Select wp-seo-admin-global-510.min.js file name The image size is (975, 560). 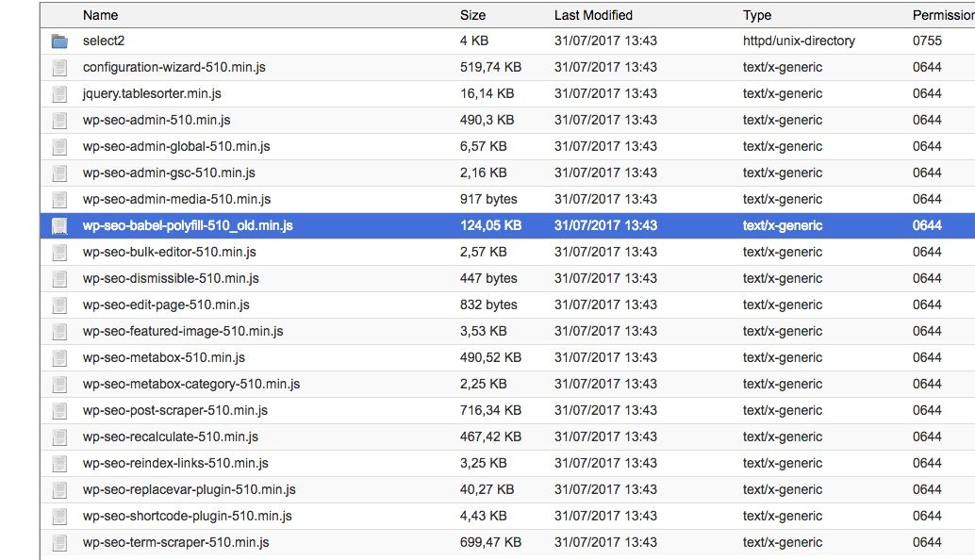point(176,147)
